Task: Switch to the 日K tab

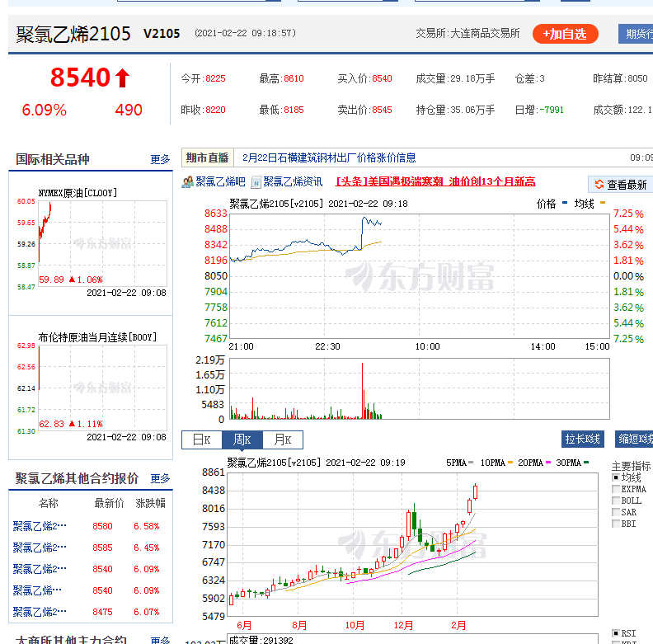Action: [x=202, y=440]
